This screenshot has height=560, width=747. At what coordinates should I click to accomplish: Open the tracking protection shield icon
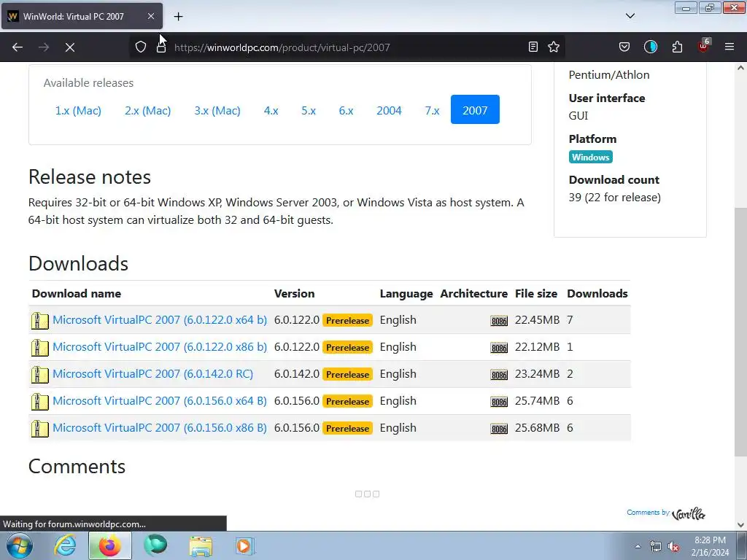[141, 47]
